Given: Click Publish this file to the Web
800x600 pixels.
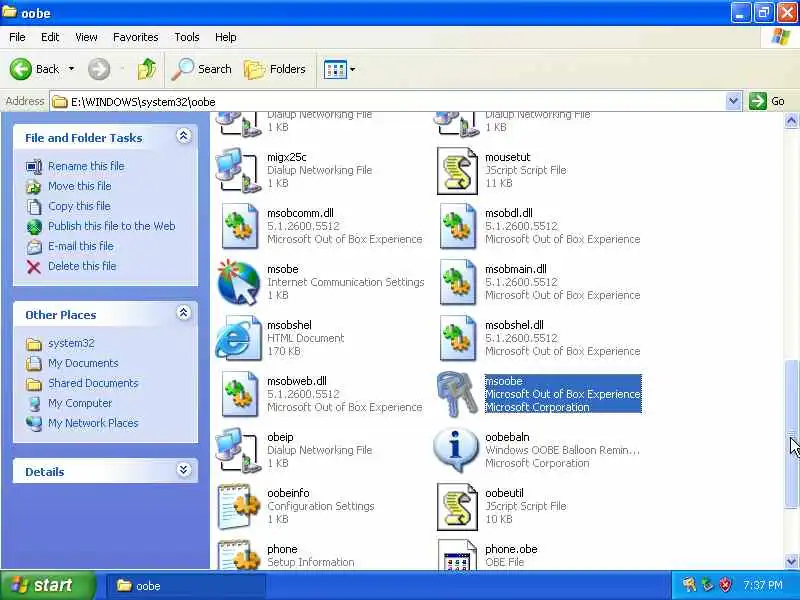Looking at the screenshot, I should click(x=112, y=226).
